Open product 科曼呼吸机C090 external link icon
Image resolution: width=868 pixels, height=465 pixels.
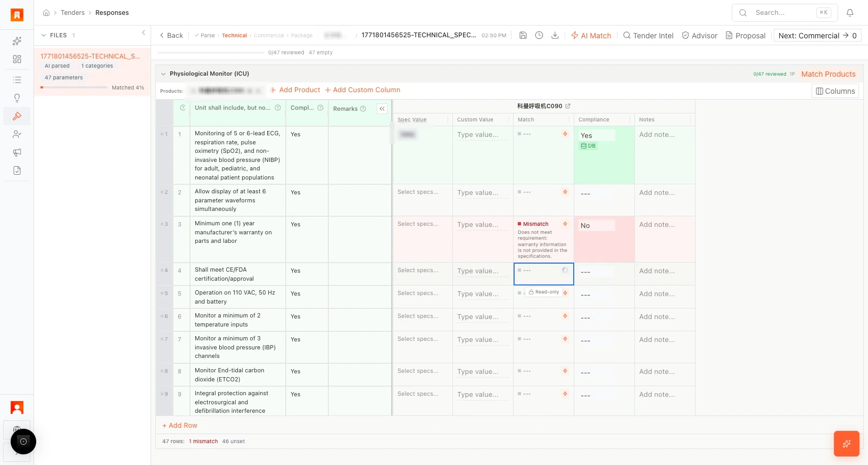[x=568, y=106]
